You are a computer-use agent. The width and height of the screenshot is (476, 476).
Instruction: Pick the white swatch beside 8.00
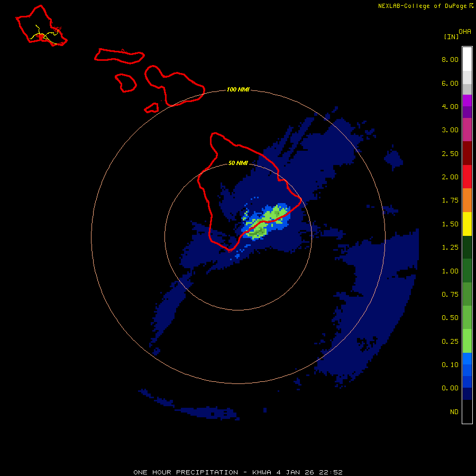(467, 59)
